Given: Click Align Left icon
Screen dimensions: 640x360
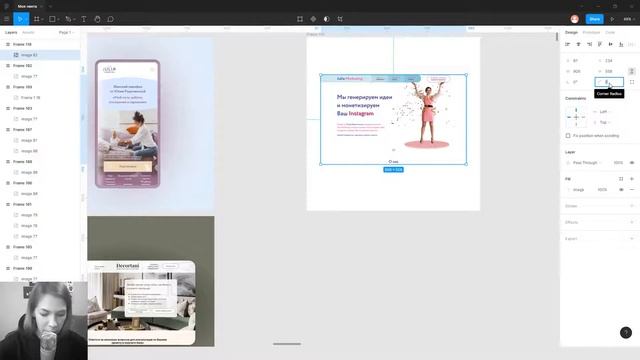Looking at the screenshot, I should pos(567,44).
